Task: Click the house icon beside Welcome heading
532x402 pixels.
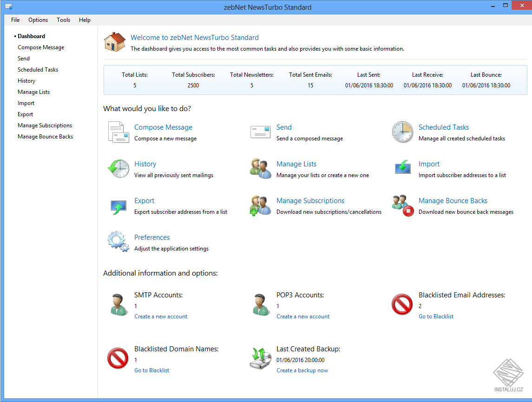Action: [x=115, y=42]
